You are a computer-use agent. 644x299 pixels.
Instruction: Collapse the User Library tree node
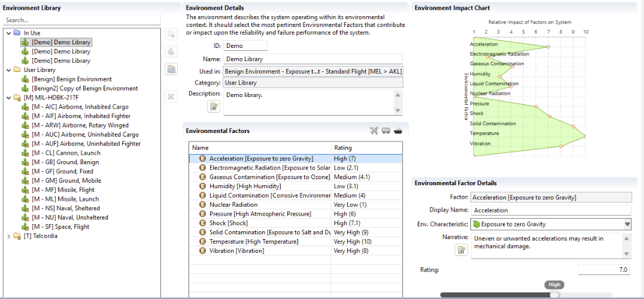[8, 70]
